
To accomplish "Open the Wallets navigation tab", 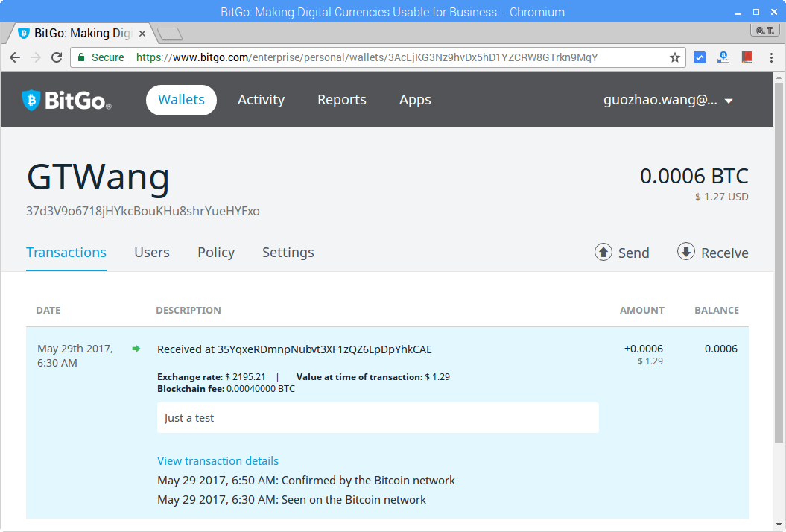I will click(x=181, y=100).
